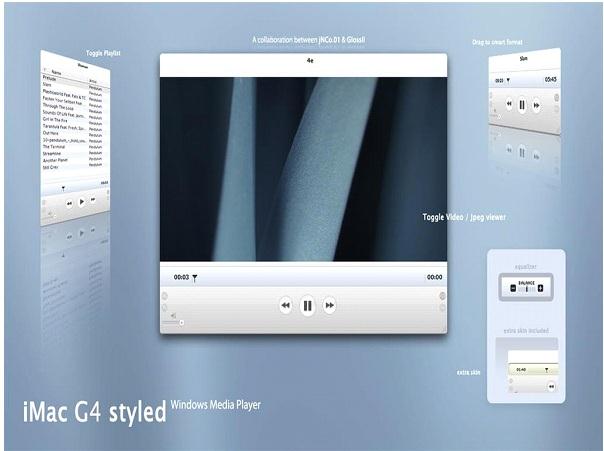
Task: Click the balance minus button in equalizer
Action: click(513, 288)
